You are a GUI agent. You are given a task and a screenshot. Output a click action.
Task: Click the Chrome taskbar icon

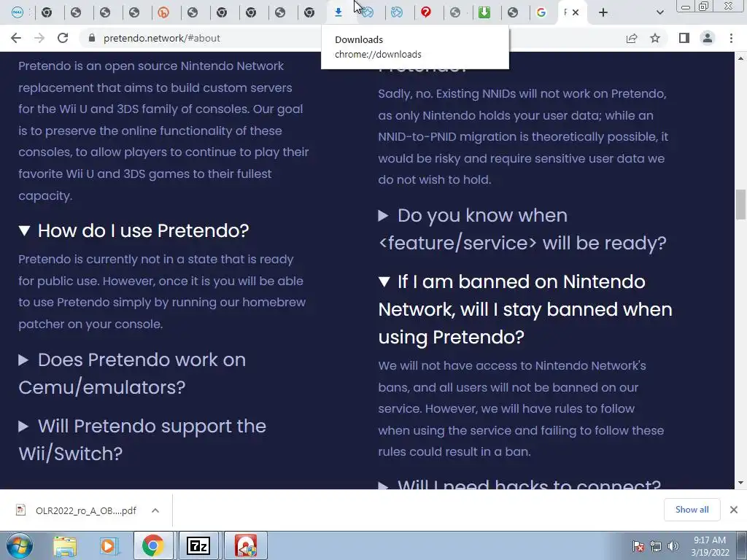pyautogui.click(x=153, y=545)
